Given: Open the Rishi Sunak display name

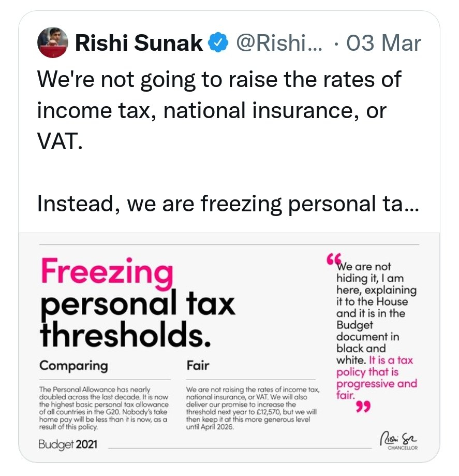Looking at the screenshot, I should [139, 42].
